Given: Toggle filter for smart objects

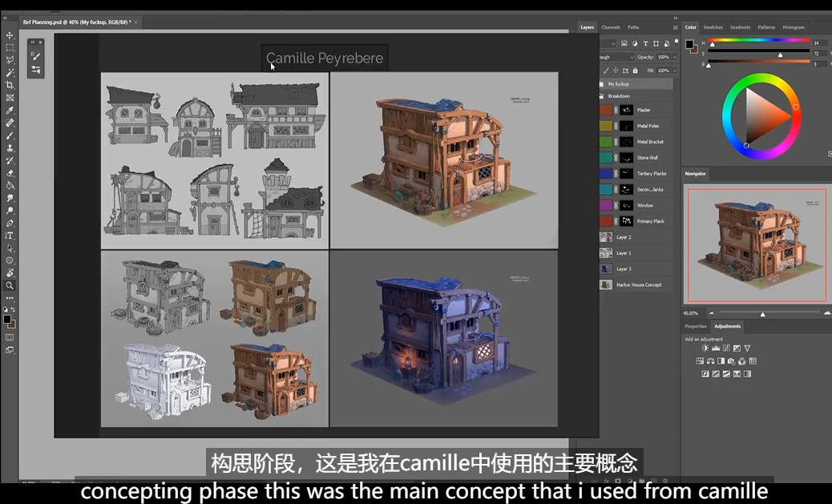Looking at the screenshot, I should click(667, 43).
